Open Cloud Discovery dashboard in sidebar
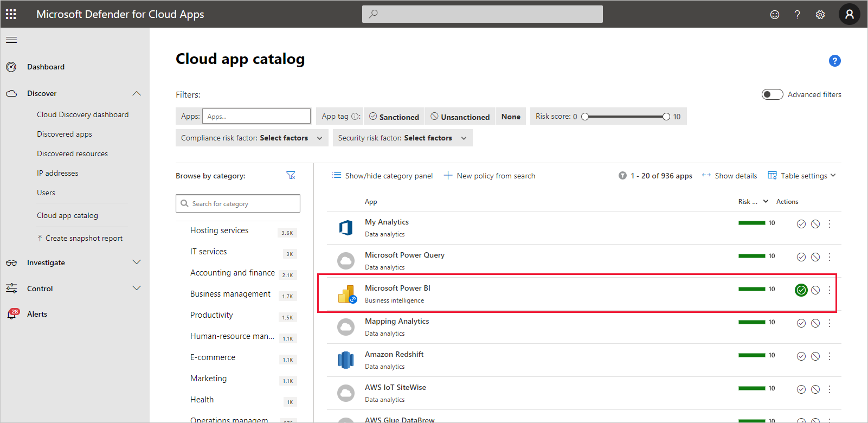Viewport: 868px width, 423px height. (82, 114)
